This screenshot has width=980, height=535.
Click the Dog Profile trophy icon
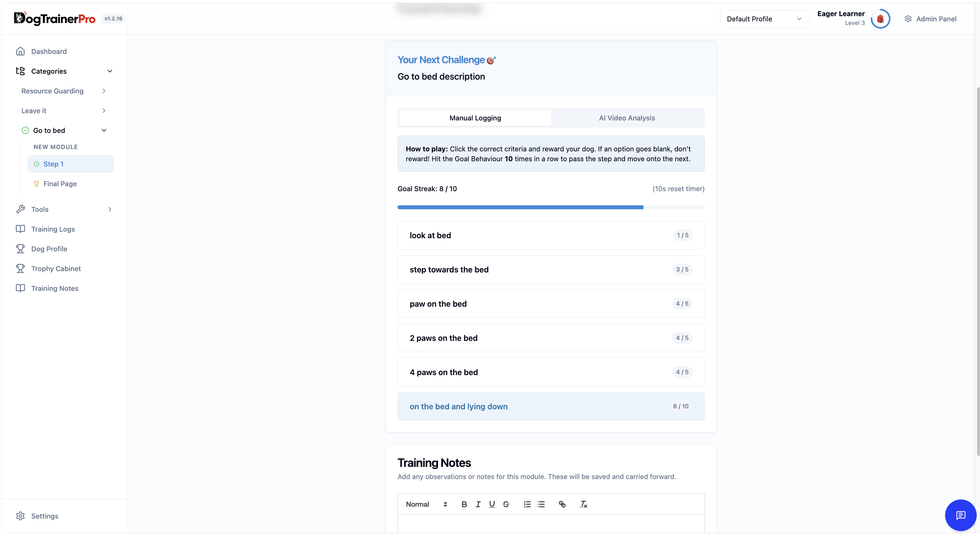[20, 249]
